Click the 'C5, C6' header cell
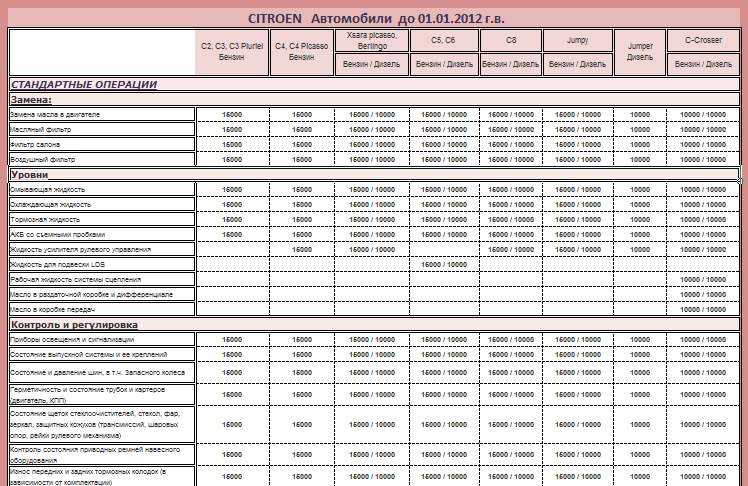 444,41
